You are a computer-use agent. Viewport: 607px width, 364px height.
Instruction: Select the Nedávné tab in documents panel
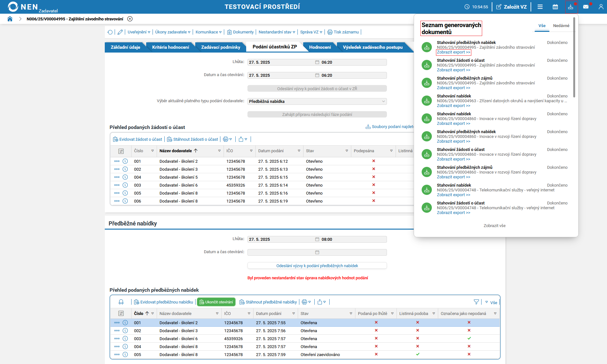click(561, 26)
